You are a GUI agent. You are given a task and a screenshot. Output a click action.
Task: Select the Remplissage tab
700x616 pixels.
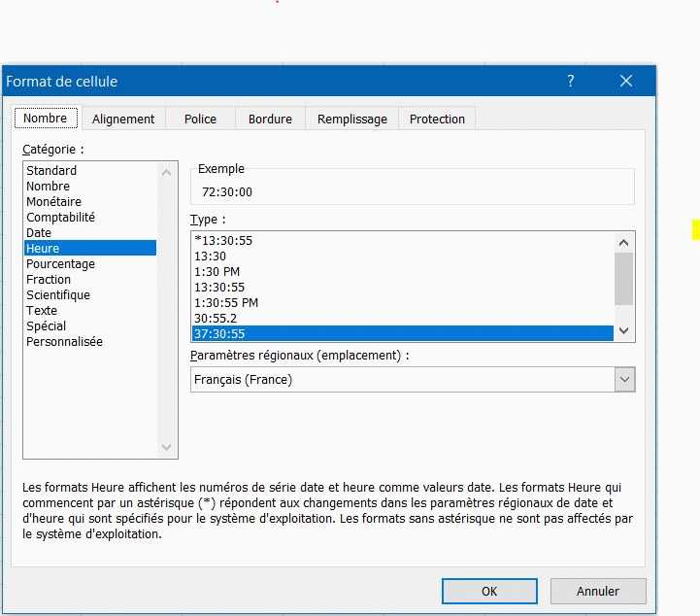click(x=351, y=119)
